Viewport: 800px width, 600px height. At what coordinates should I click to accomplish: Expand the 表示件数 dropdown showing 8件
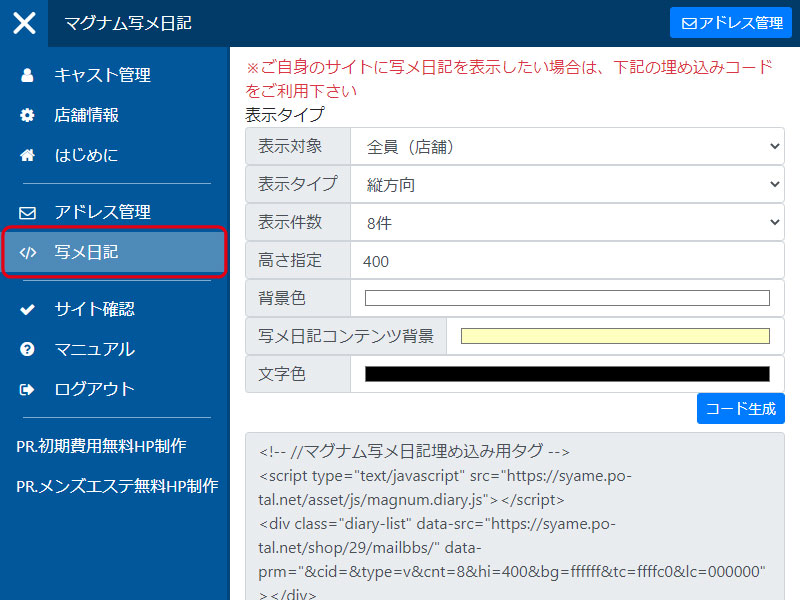click(x=567, y=223)
